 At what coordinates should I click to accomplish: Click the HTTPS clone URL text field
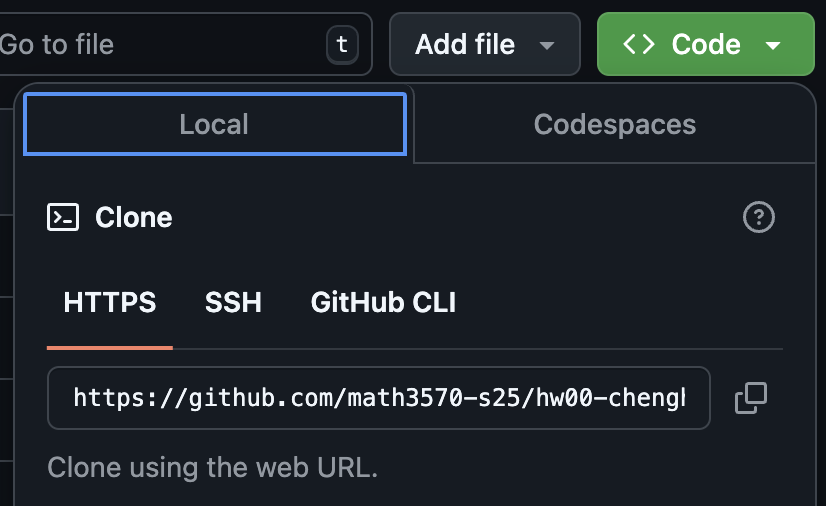[379, 398]
